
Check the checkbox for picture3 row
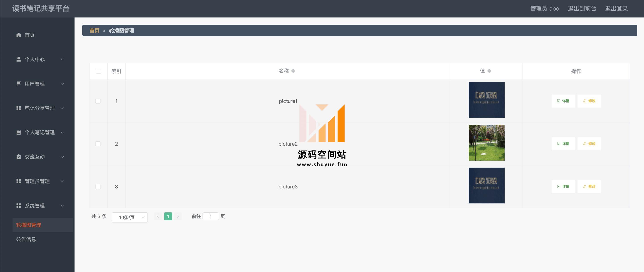coord(98,187)
